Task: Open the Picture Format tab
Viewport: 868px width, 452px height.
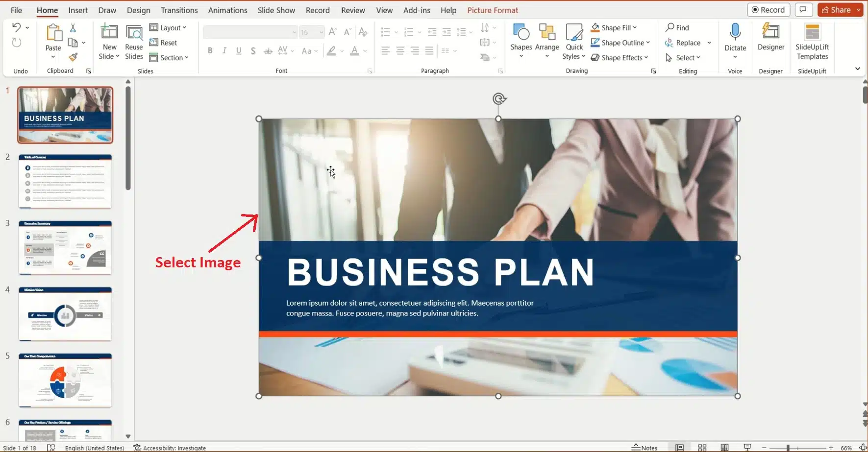Action: click(x=492, y=10)
